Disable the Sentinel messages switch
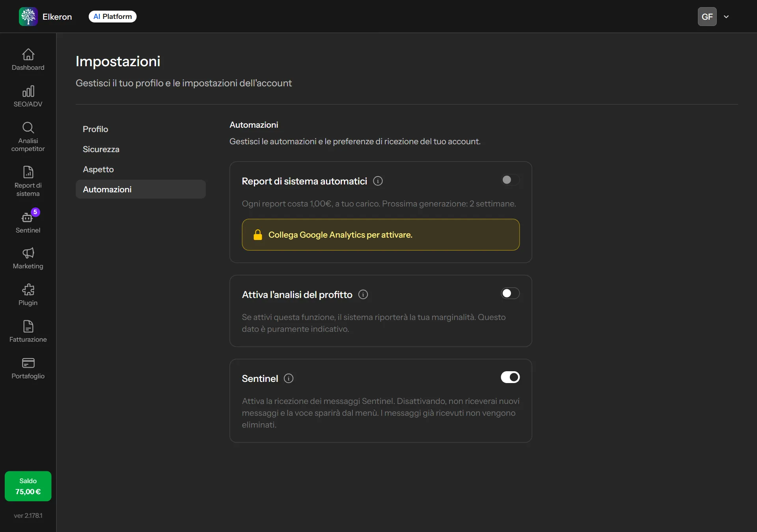The height and width of the screenshot is (532, 757). point(510,377)
